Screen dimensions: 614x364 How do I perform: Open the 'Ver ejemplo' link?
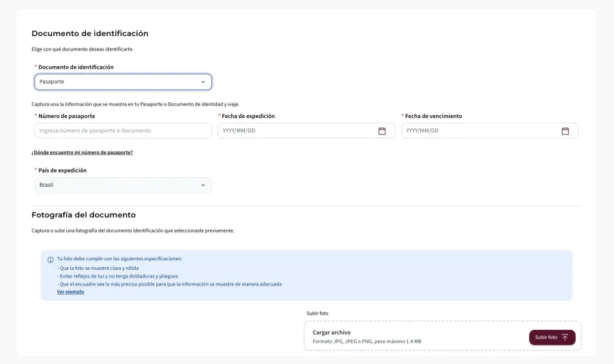[70, 292]
